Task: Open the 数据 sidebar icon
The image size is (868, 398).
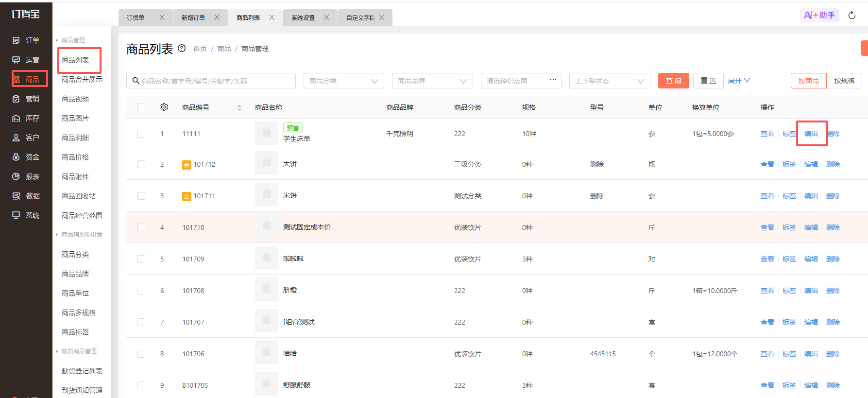Action: pos(16,196)
